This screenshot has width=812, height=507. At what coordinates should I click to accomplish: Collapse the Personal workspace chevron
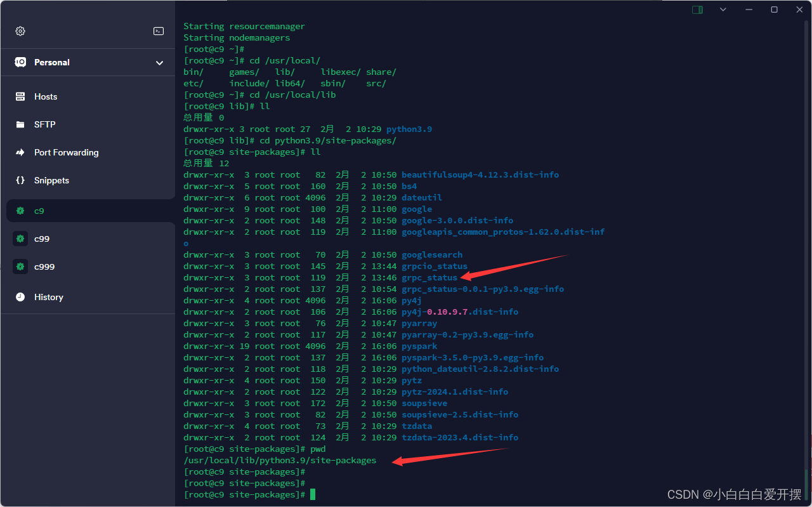[x=160, y=62]
